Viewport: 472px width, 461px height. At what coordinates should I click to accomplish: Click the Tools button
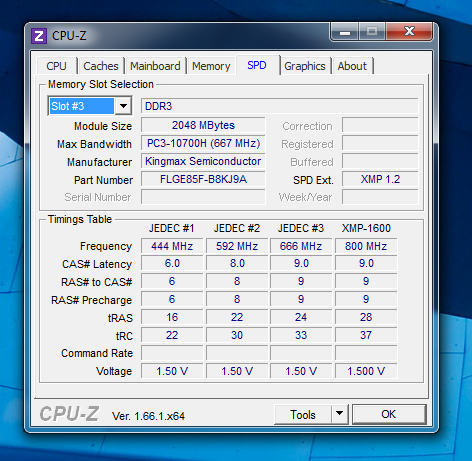[303, 415]
